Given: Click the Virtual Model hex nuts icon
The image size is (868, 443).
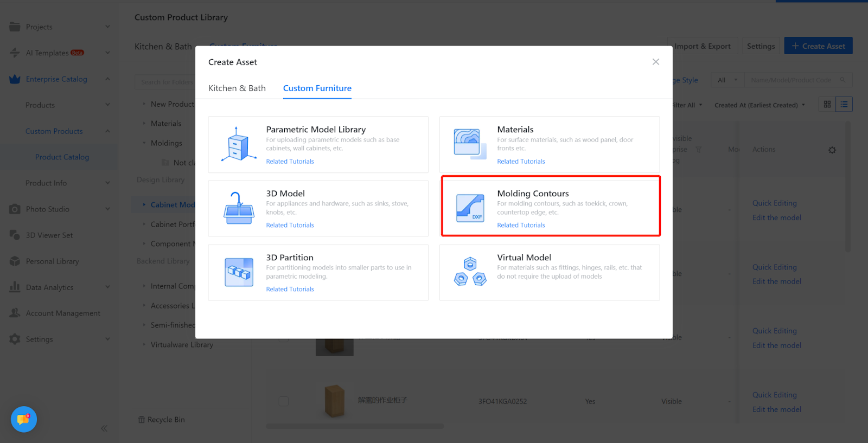Looking at the screenshot, I should pyautogui.click(x=470, y=272).
